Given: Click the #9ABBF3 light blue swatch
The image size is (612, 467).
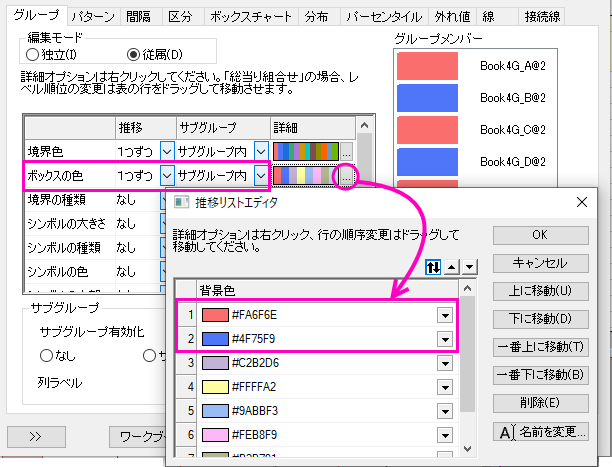Looking at the screenshot, I should coord(215,411).
